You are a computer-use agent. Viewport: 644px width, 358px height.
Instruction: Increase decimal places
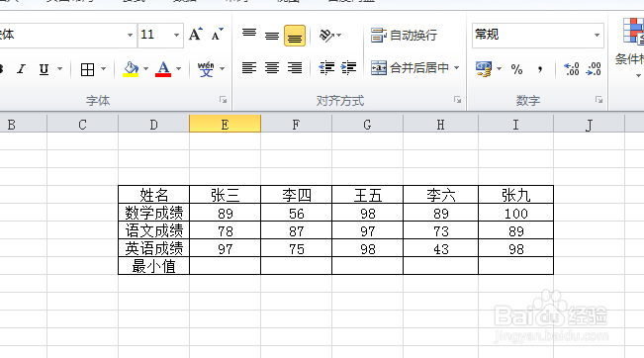pyautogui.click(x=572, y=69)
